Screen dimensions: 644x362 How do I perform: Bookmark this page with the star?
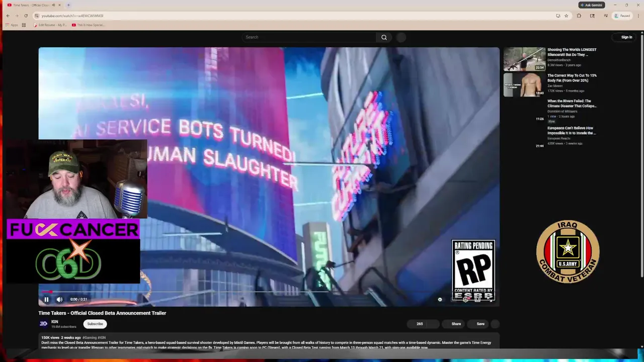(x=567, y=16)
